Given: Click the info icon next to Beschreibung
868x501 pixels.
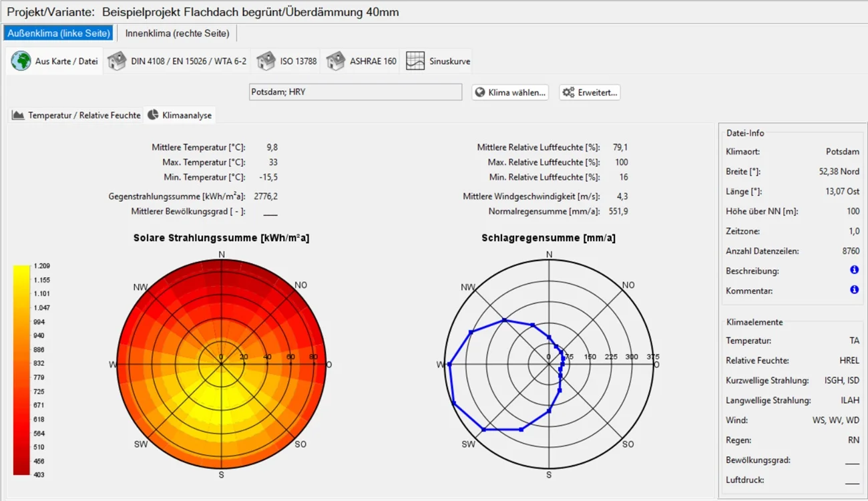Looking at the screenshot, I should pyautogui.click(x=854, y=271).
